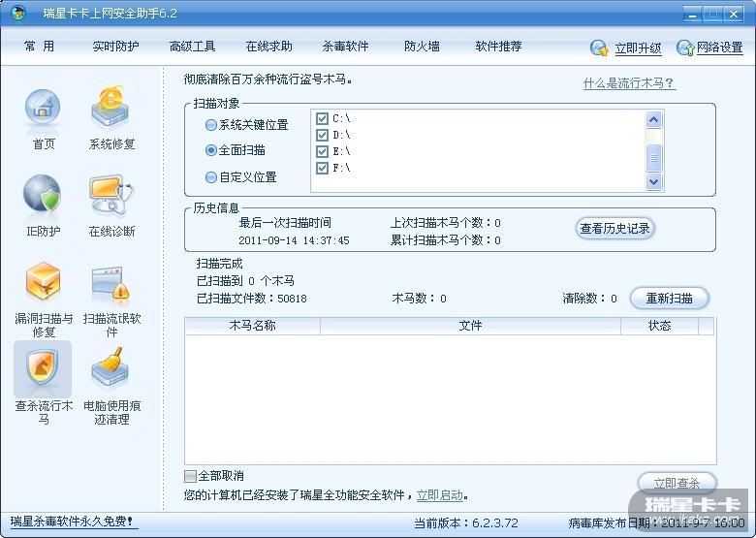The width and height of the screenshot is (756, 538).
Task: Click the drive list scroll down arrow
Action: pyautogui.click(x=654, y=181)
